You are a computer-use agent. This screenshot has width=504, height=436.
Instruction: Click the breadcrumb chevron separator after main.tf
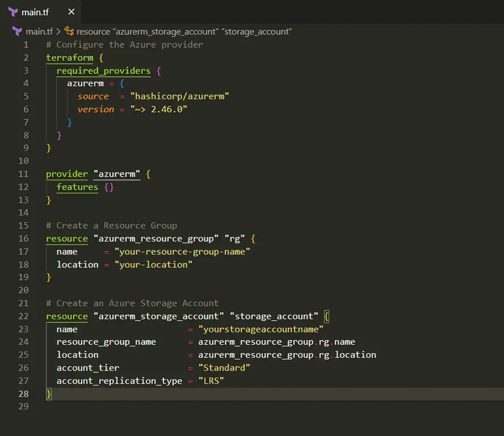pyautogui.click(x=58, y=31)
